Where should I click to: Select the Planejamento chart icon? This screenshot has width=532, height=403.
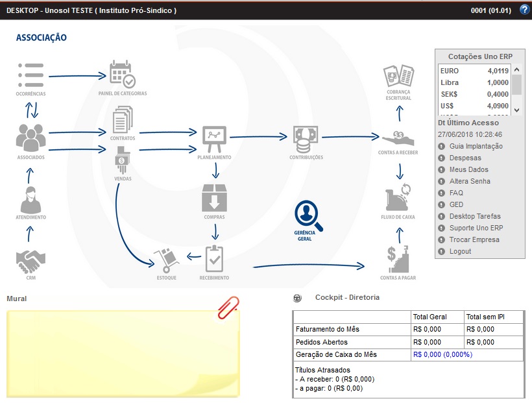click(x=214, y=138)
